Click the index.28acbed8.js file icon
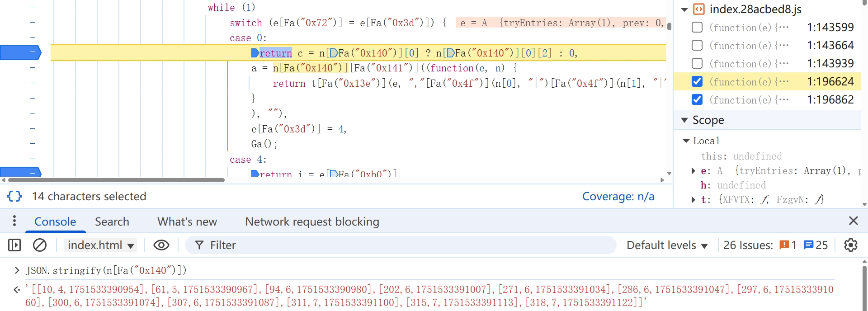Screen dimensions: 868x311 coord(699,9)
